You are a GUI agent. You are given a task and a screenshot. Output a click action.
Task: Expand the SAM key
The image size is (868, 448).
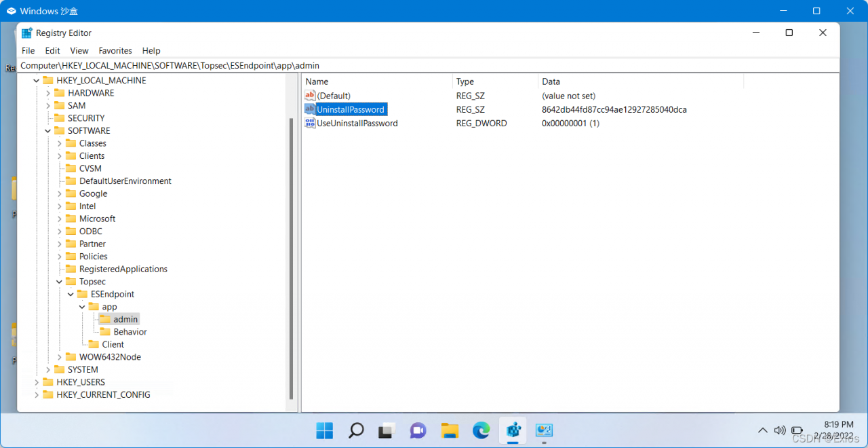coord(48,105)
